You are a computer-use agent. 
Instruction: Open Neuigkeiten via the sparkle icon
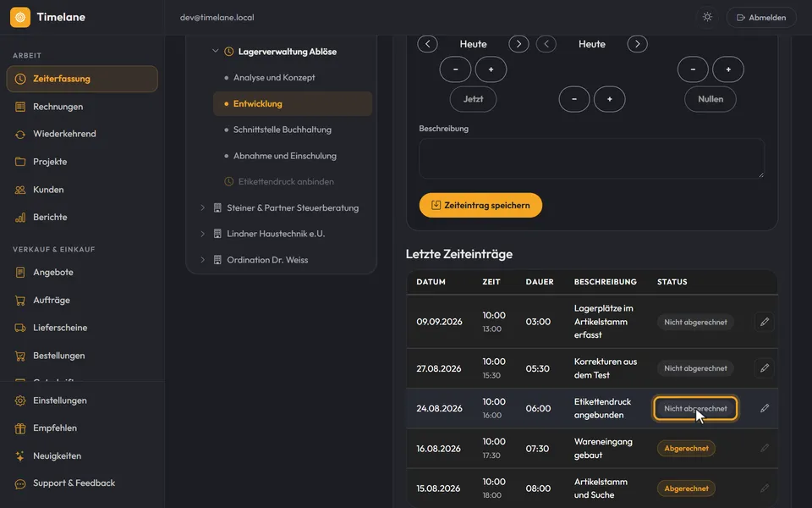click(x=20, y=456)
